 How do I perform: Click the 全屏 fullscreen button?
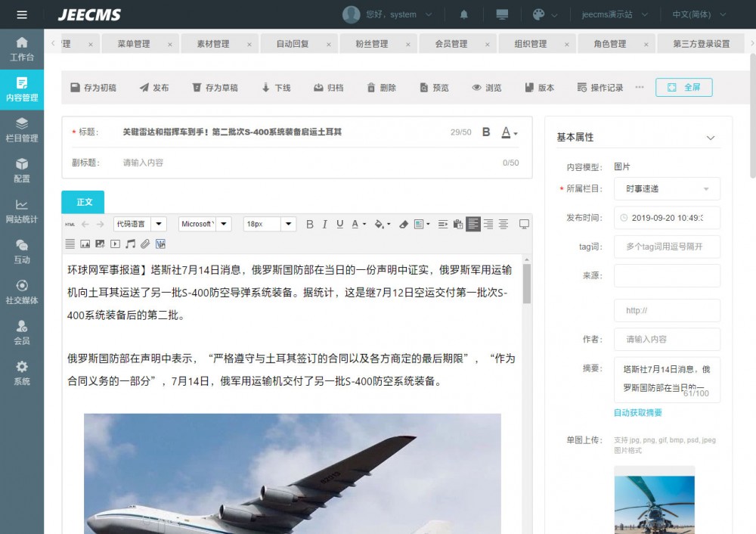click(683, 86)
